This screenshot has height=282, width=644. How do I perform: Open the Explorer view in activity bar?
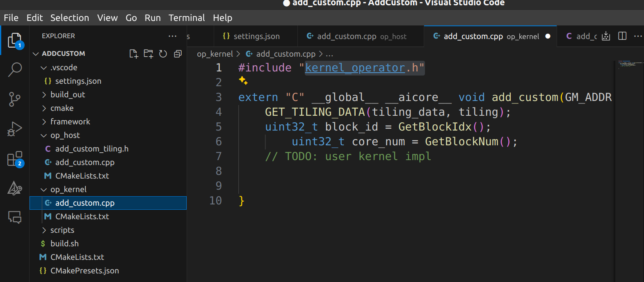(15, 40)
